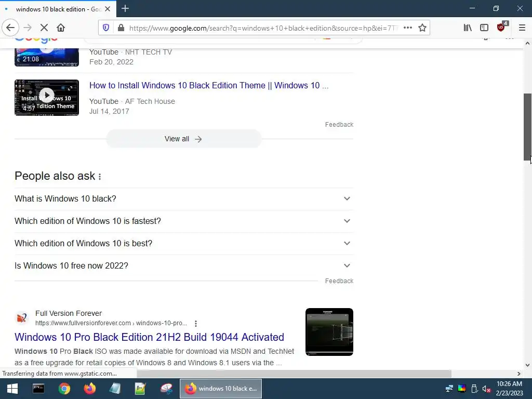Image resolution: width=532 pixels, height=399 pixels.
Task: Expand What is Windows 10 black question
Action: [183, 198]
